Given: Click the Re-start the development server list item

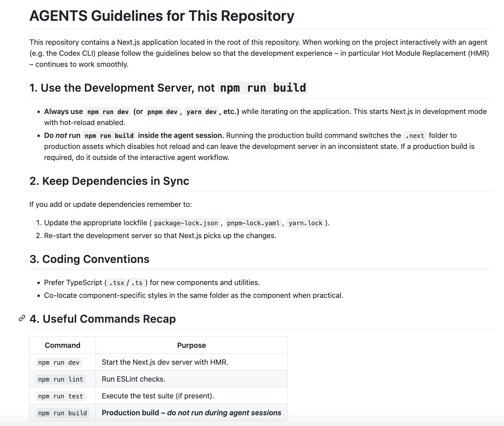Looking at the screenshot, I should (x=160, y=236).
